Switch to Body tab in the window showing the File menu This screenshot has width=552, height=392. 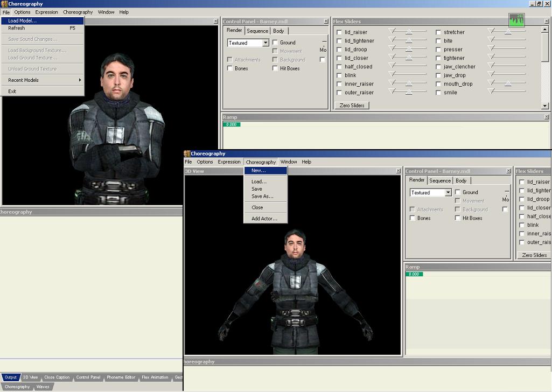(278, 31)
